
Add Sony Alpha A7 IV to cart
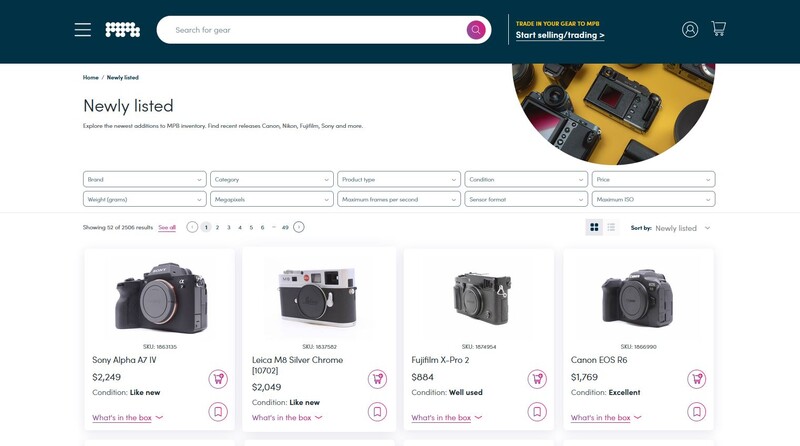pos(218,379)
